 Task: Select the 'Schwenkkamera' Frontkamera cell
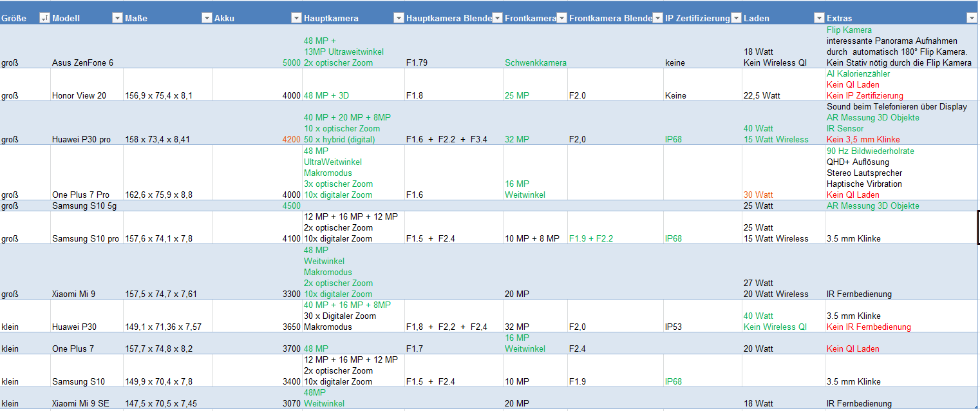click(535, 46)
